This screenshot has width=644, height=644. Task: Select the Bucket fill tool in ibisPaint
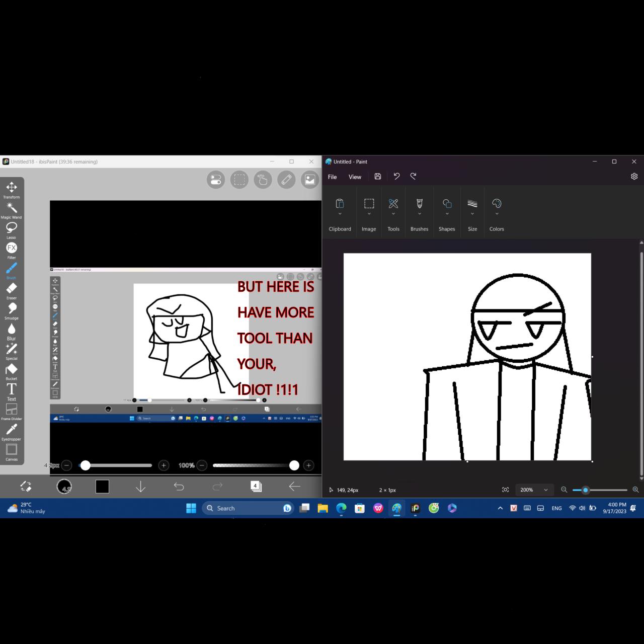(11, 369)
